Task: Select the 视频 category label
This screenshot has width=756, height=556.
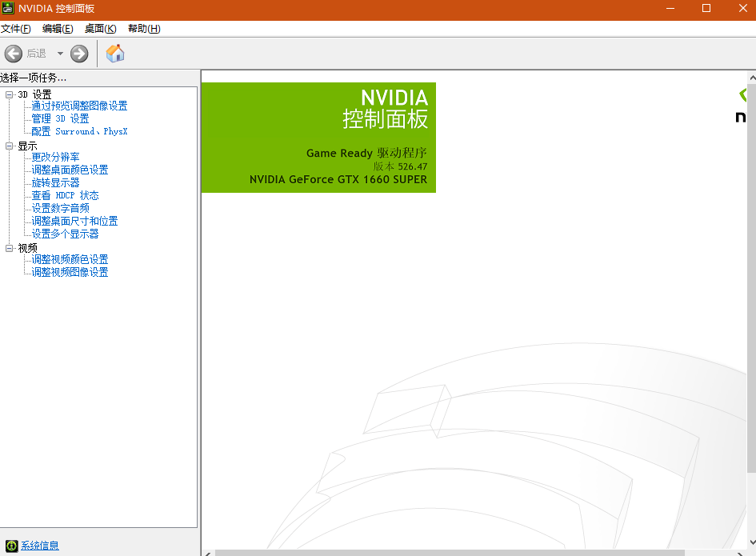Action: [x=27, y=248]
